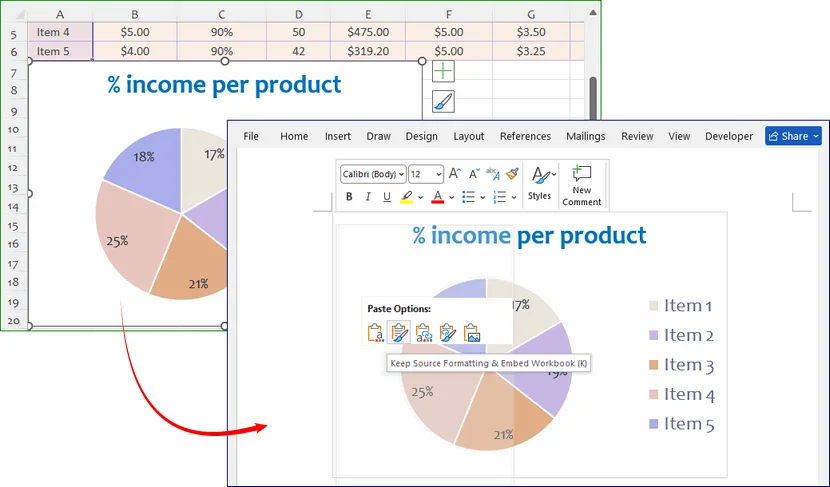Viewport: 830px width, 487px height.
Task: Open the Review tab in Word
Action: [637, 136]
